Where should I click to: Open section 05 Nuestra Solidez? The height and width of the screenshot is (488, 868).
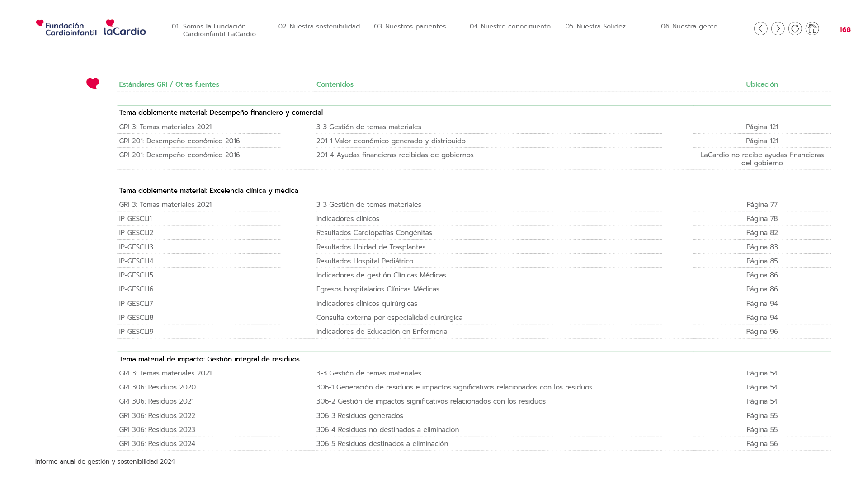coord(595,26)
